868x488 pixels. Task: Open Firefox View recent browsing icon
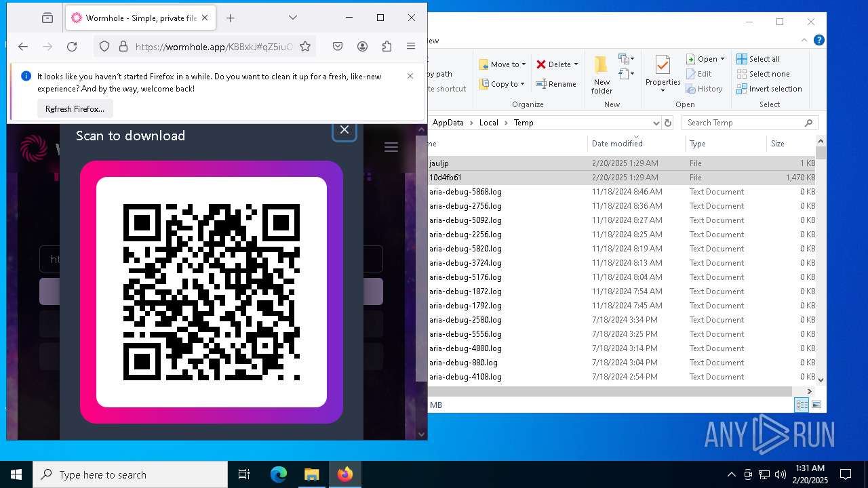coord(47,18)
